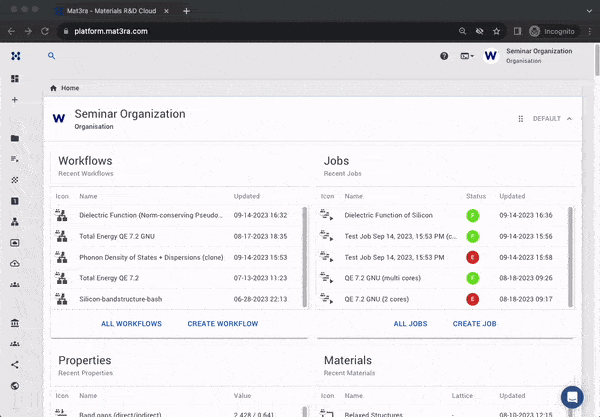Click the plus create icon in the sidebar
The width and height of the screenshot is (600, 417).
click(x=15, y=100)
